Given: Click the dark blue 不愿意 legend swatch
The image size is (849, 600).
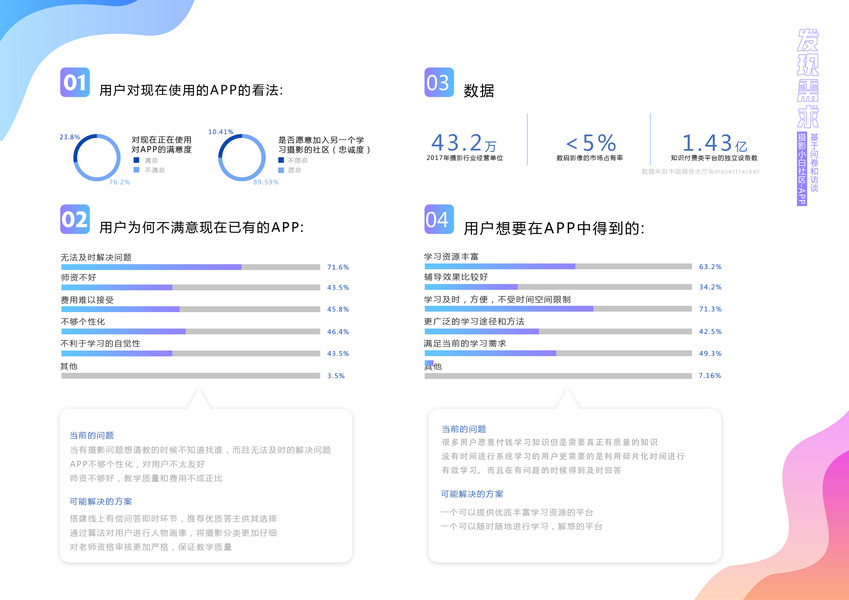Looking at the screenshot, I should coord(281,160).
